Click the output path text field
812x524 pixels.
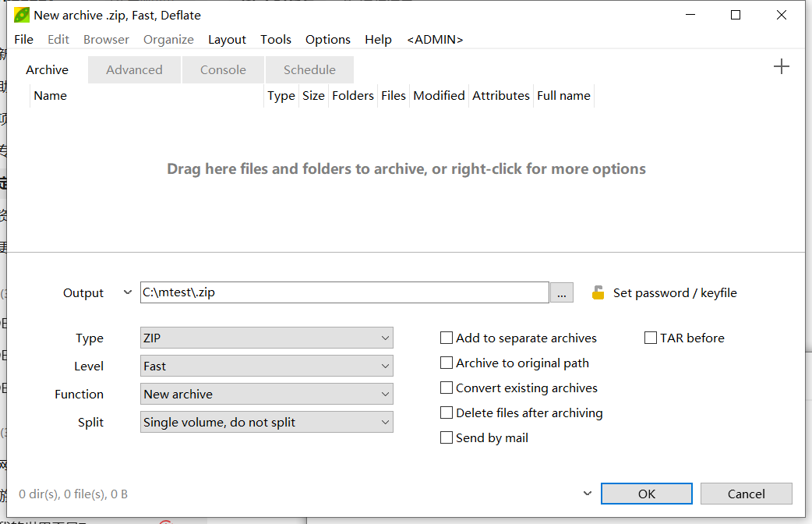coord(344,293)
